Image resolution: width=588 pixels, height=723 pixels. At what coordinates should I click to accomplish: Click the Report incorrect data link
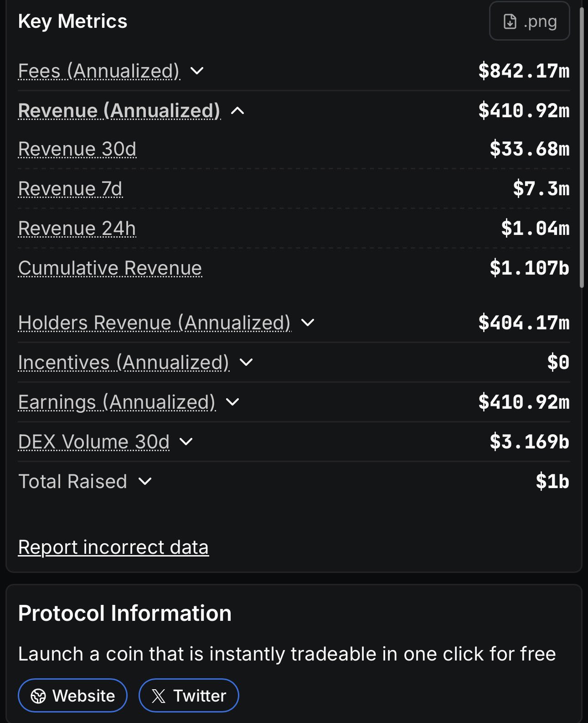(x=113, y=547)
